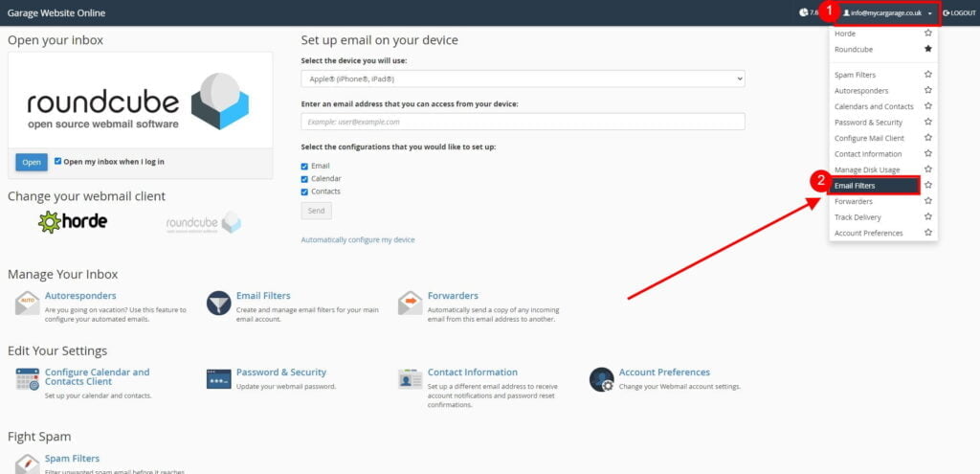Star Configure Mail Client menu entry
980x474 pixels.
[928, 138]
